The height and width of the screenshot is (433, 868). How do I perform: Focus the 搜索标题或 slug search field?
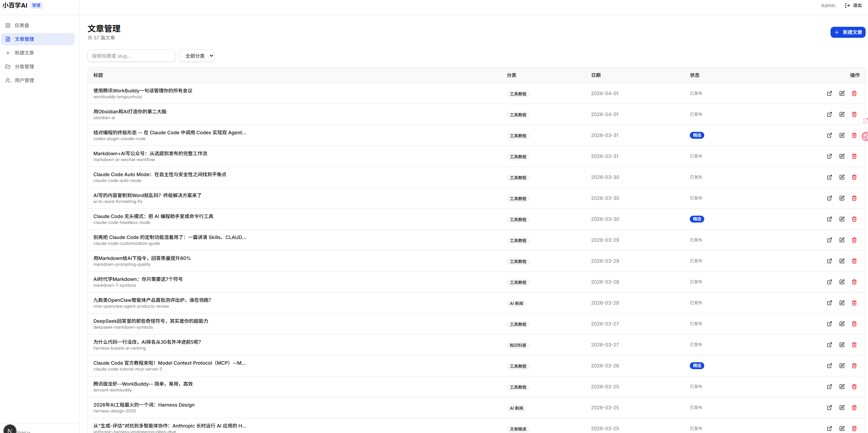[131, 56]
